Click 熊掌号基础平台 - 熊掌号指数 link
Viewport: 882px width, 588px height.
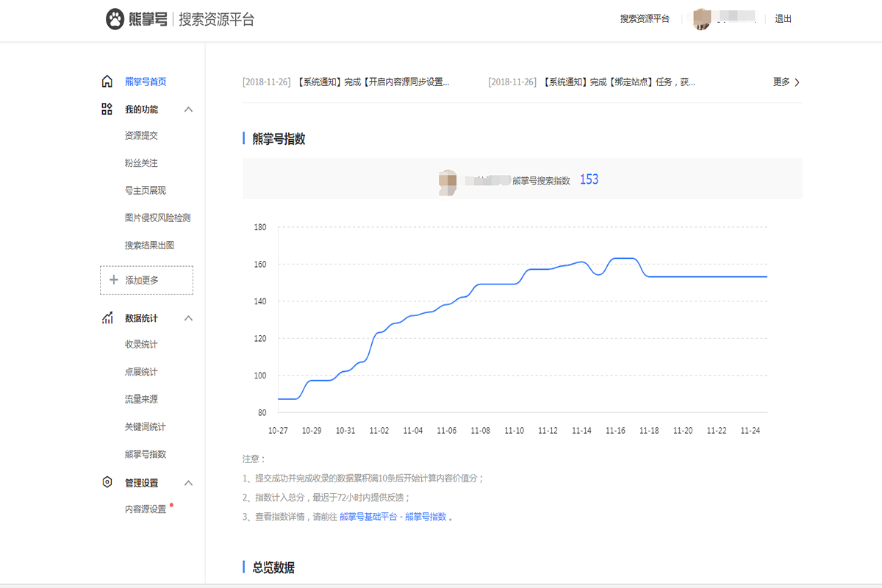[393, 517]
